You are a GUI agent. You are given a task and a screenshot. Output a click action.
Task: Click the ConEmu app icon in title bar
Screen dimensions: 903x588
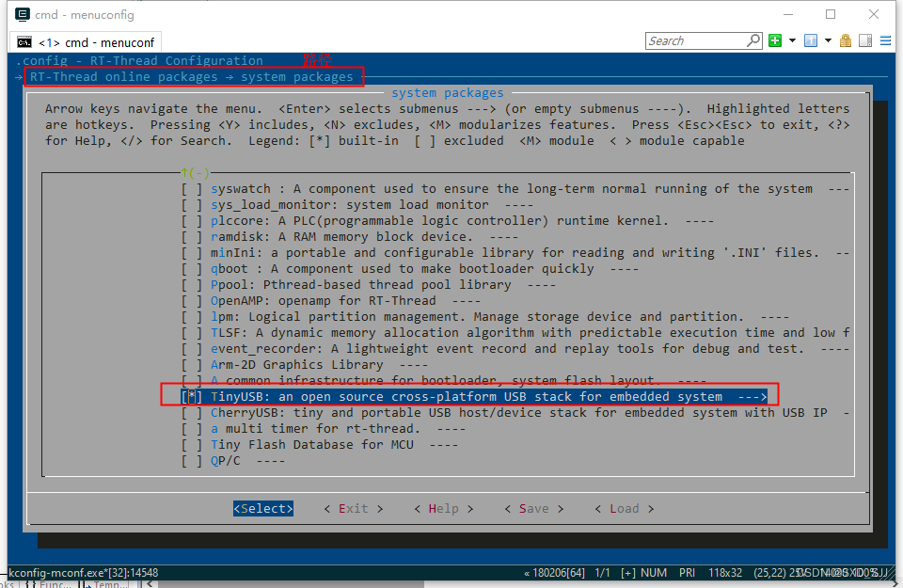(23, 14)
